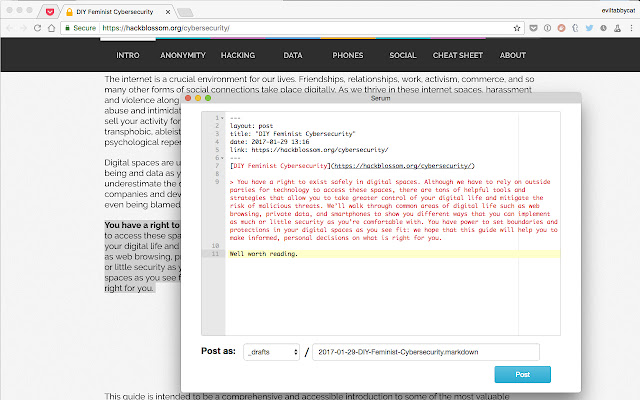This screenshot has width=640, height=400.
Task: Click line number 11 in the gutter
Action: [x=215, y=254]
